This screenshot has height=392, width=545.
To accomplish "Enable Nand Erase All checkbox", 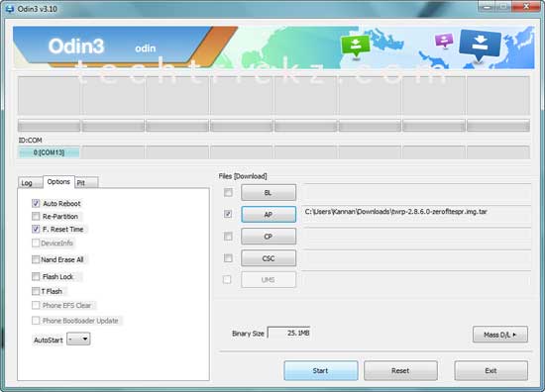I will pos(36,259).
